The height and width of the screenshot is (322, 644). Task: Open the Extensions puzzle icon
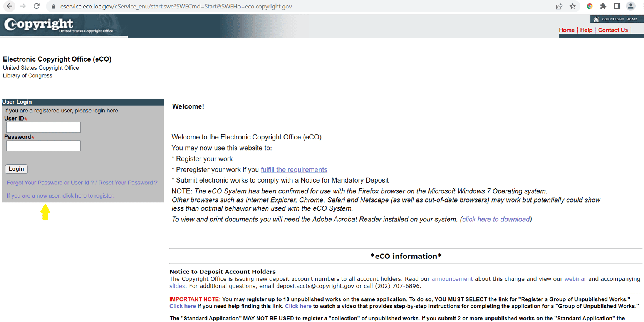pos(603,6)
